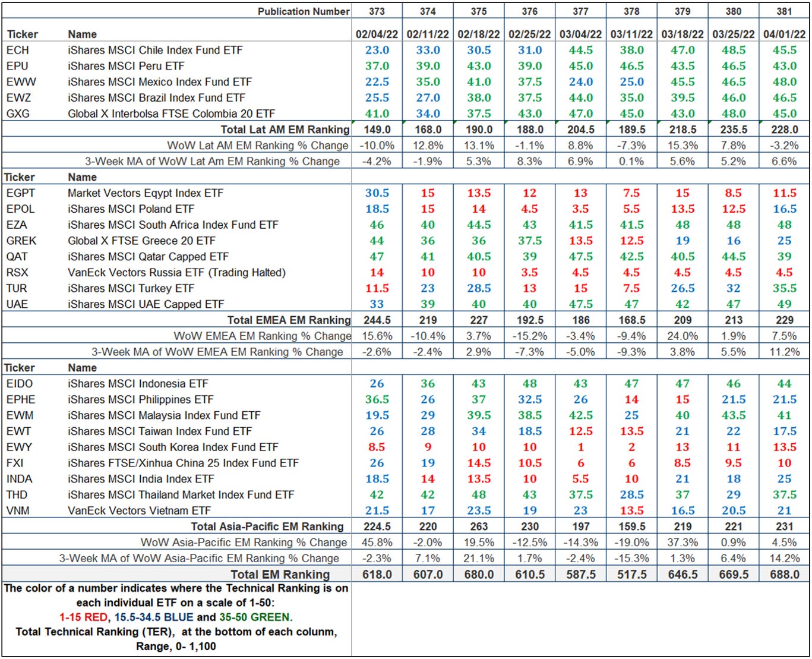Click WoW Asia-Pacific change value 45.8%

[x=377, y=543]
